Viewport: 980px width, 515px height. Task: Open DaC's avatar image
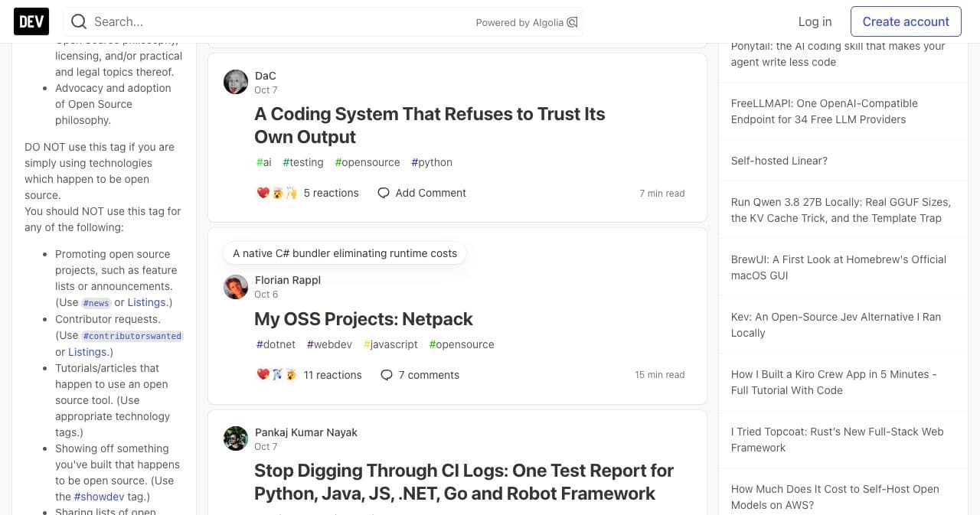(x=236, y=82)
